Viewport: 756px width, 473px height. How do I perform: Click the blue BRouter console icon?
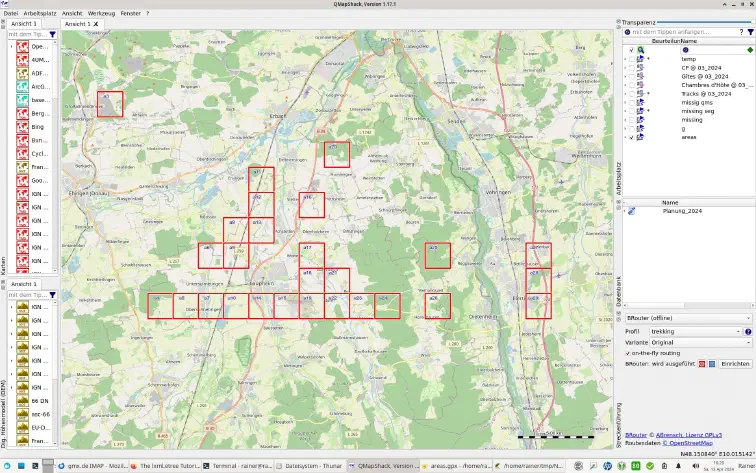[712, 364]
